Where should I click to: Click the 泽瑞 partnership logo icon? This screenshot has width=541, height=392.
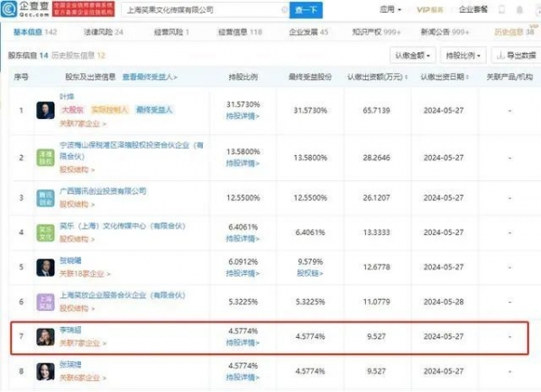(x=44, y=153)
